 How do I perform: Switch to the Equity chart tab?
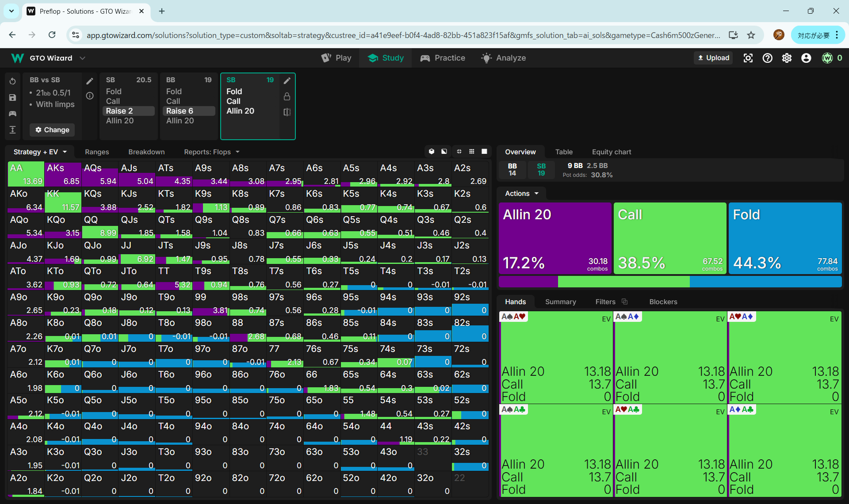point(611,152)
